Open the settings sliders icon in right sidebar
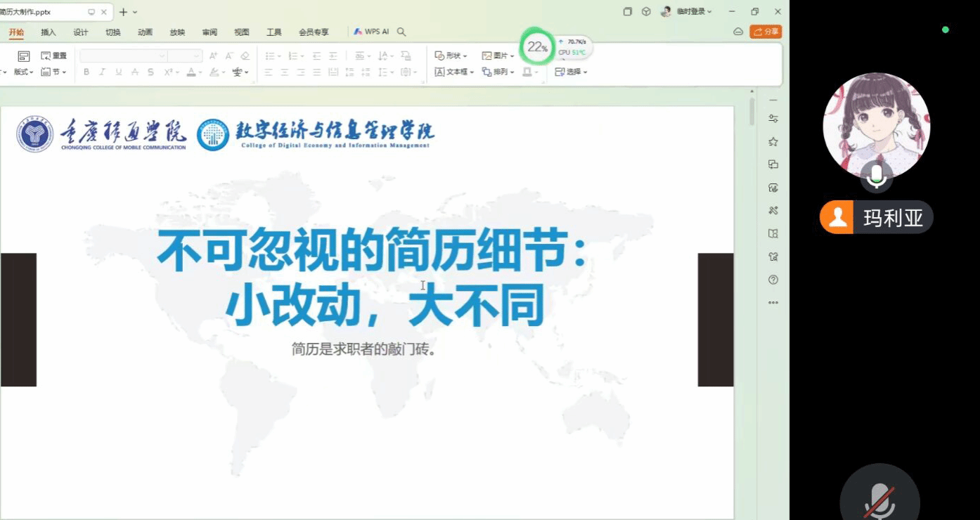The width and height of the screenshot is (980, 520). (773, 119)
